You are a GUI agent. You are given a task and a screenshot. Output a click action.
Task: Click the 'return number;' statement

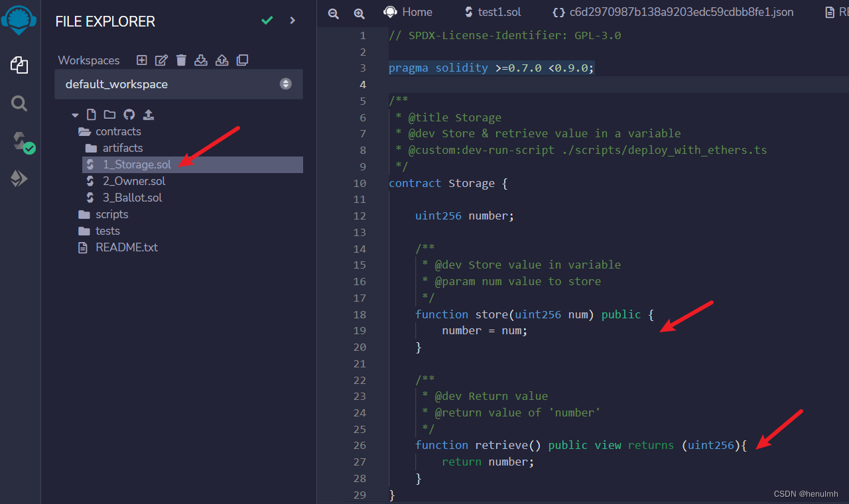(488, 462)
